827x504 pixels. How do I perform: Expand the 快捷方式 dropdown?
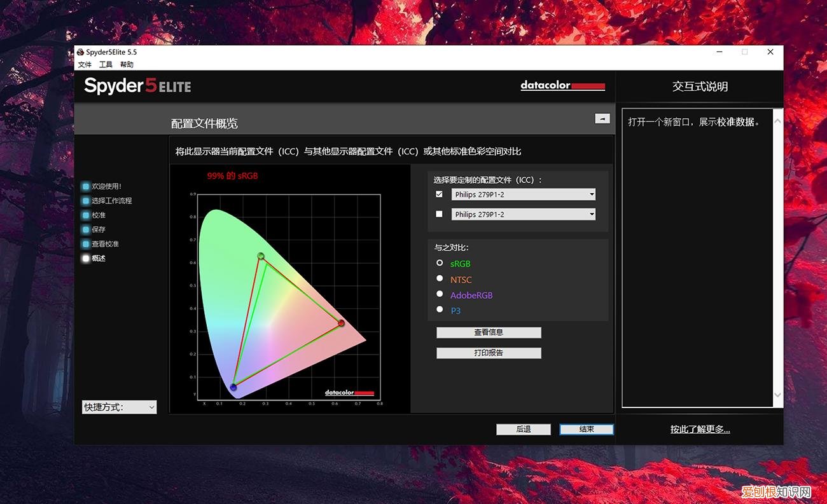pyautogui.click(x=120, y=407)
